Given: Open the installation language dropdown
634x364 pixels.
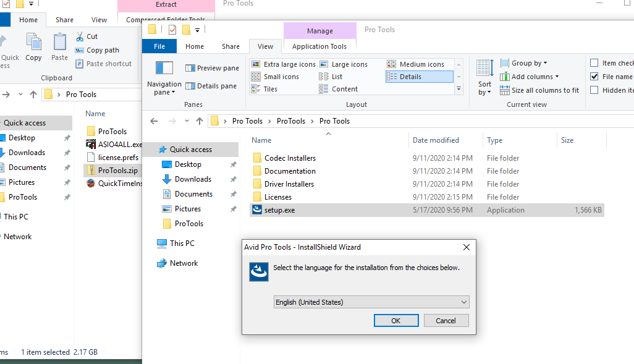Looking at the screenshot, I should pos(371,302).
